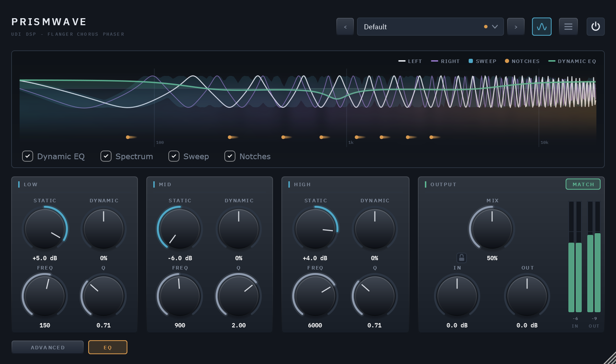Click the MID band Dynamic knob
This screenshot has width=616, height=364.
(x=239, y=229)
